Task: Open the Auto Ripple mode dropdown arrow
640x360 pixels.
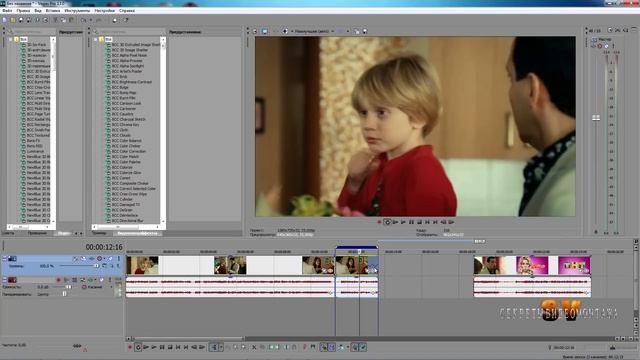Action: (348, 347)
